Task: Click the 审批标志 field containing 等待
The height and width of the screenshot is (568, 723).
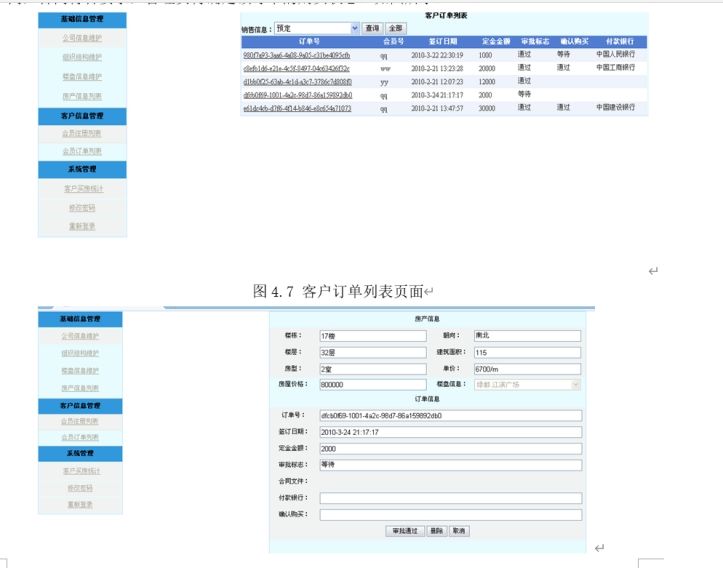Action: (451, 465)
